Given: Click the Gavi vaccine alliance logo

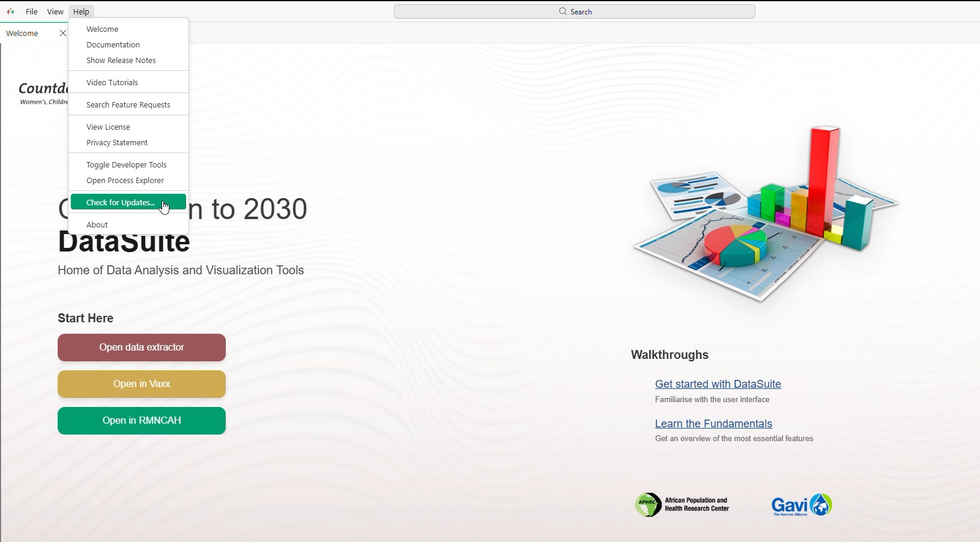Looking at the screenshot, I should pos(802,505).
